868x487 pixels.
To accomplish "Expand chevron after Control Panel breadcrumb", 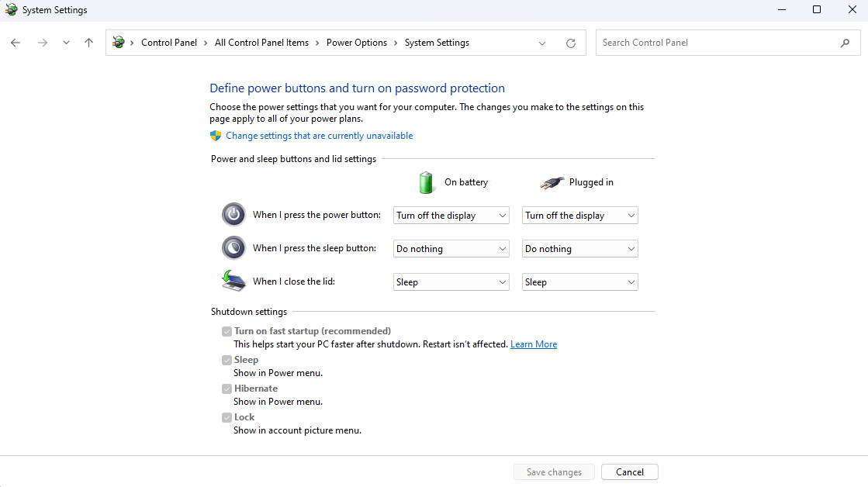I will 206,43.
